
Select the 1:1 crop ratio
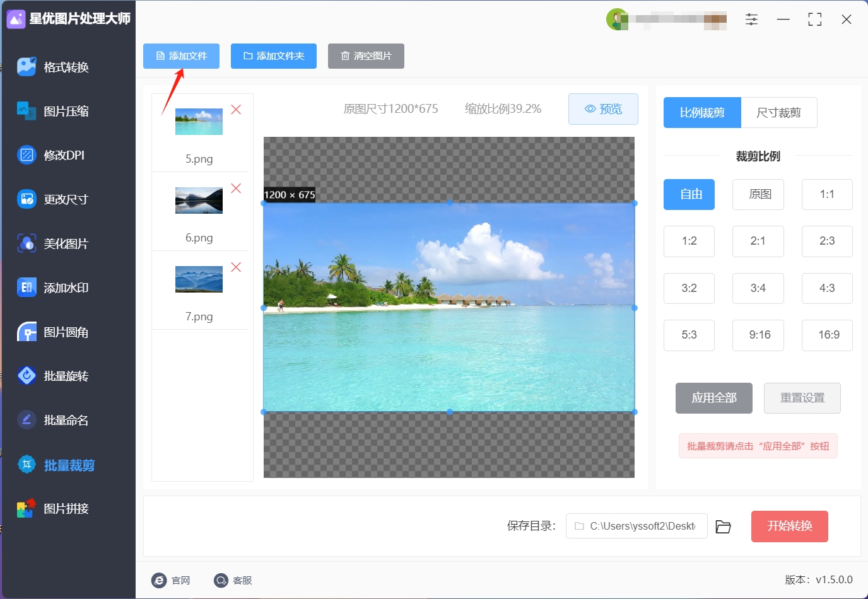827,194
